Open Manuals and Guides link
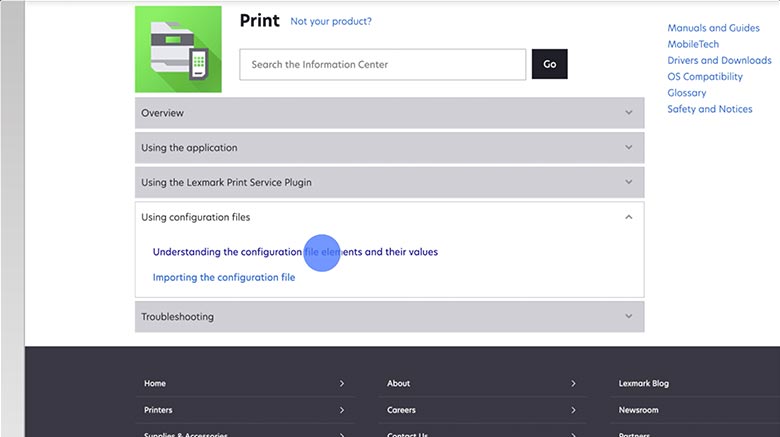Viewport: 780px width, 437px height. pos(713,29)
